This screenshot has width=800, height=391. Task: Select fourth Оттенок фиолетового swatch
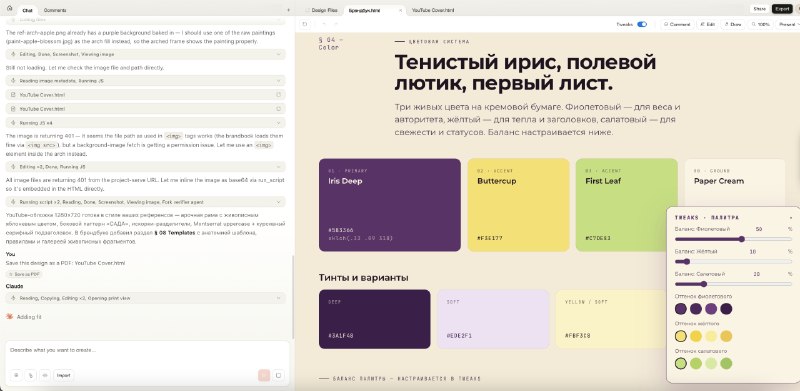click(726, 308)
